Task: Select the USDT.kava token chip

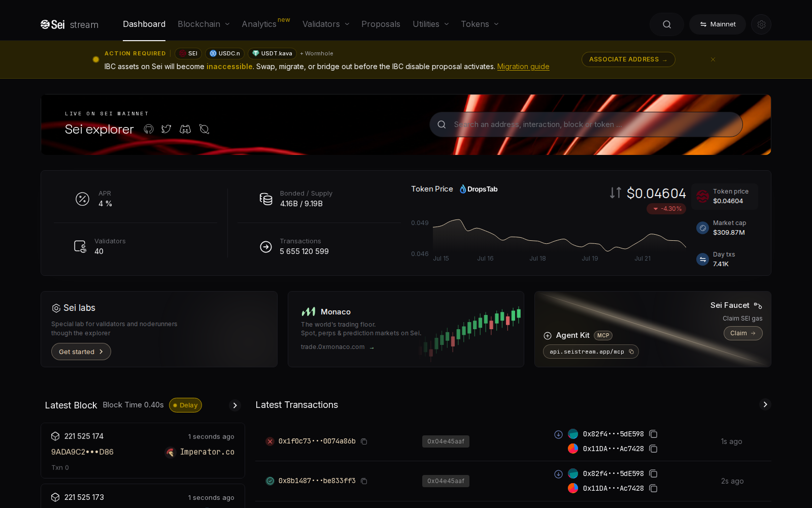Action: point(272,53)
